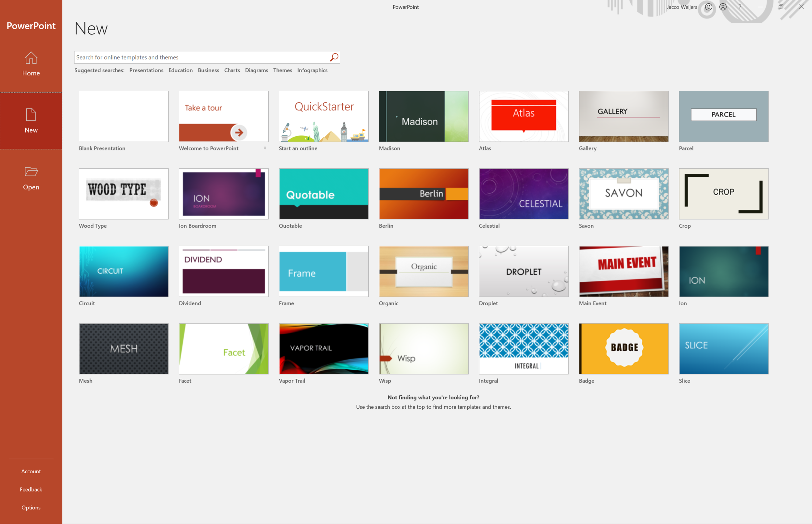Open Options dialog
Viewport: 812px width, 524px height.
[31, 507]
